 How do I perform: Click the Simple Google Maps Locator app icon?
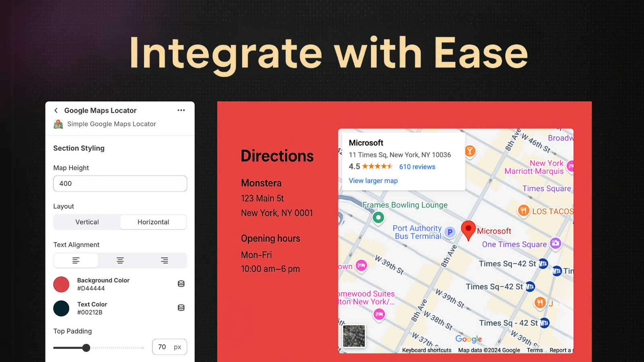point(58,124)
